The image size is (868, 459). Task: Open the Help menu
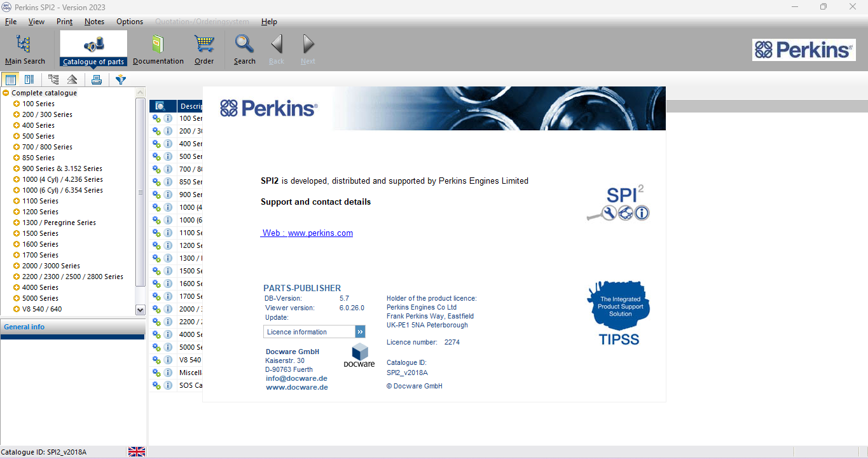coord(269,22)
